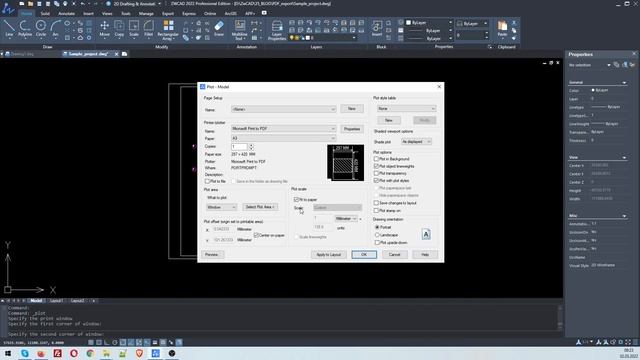Open the Plot style table dropdown
Screen dimensions: 640x360
click(407, 109)
